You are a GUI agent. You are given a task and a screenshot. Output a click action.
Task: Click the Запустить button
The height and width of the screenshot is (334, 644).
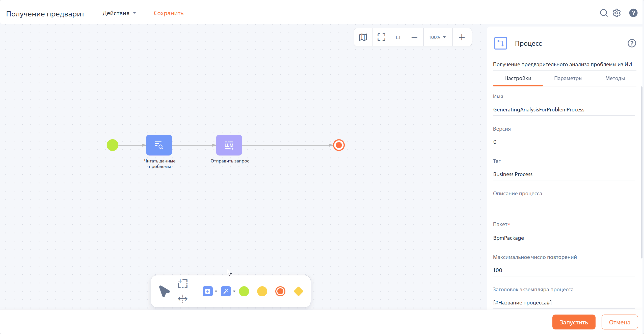tap(574, 322)
